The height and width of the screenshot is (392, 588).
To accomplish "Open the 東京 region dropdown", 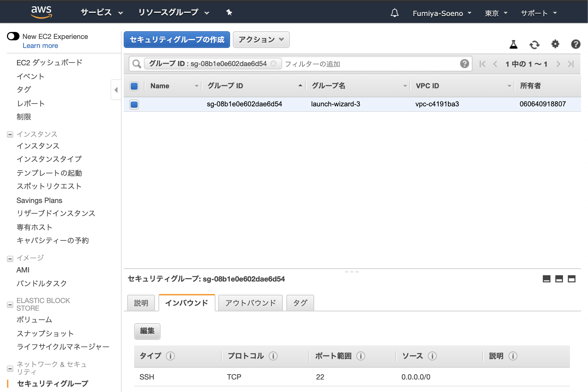I will (x=495, y=13).
